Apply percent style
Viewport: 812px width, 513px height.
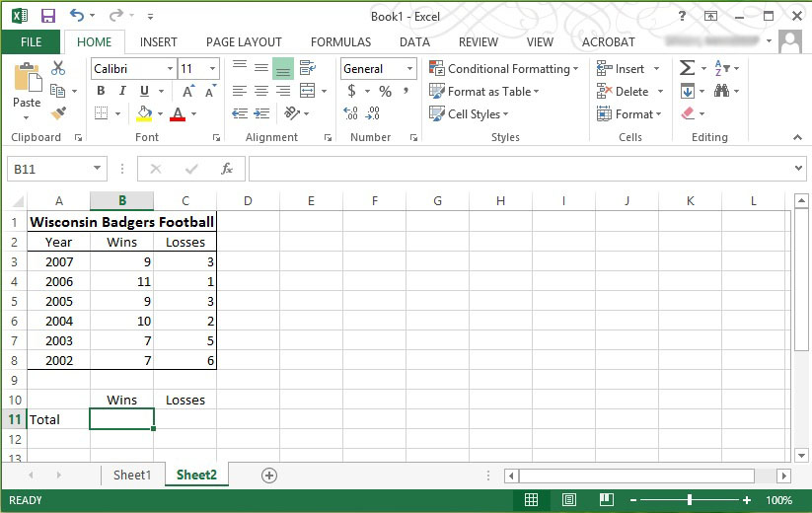click(385, 92)
